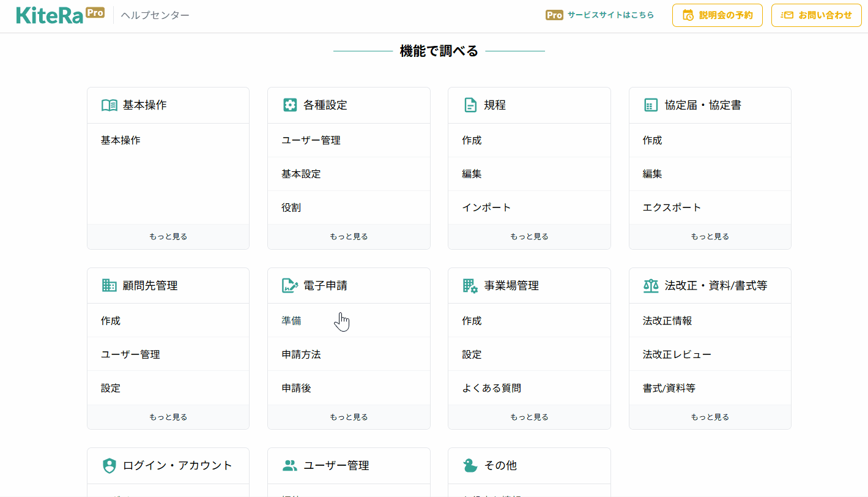The height and width of the screenshot is (497, 868).
Task: Expand もっと見る under 法改正・資料/書式等
Action: pyautogui.click(x=710, y=417)
